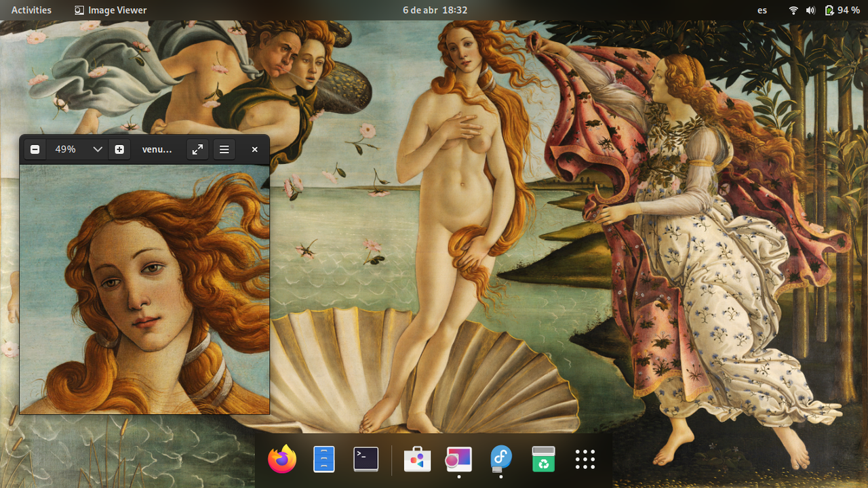Open Activities overview
868x488 pixels.
(31, 10)
